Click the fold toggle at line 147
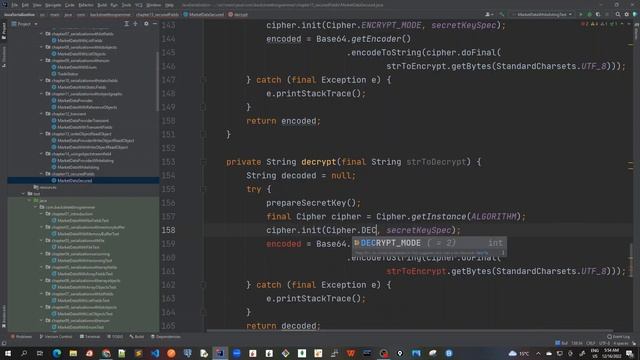The height and width of the screenshot is (360, 640). 203,80
